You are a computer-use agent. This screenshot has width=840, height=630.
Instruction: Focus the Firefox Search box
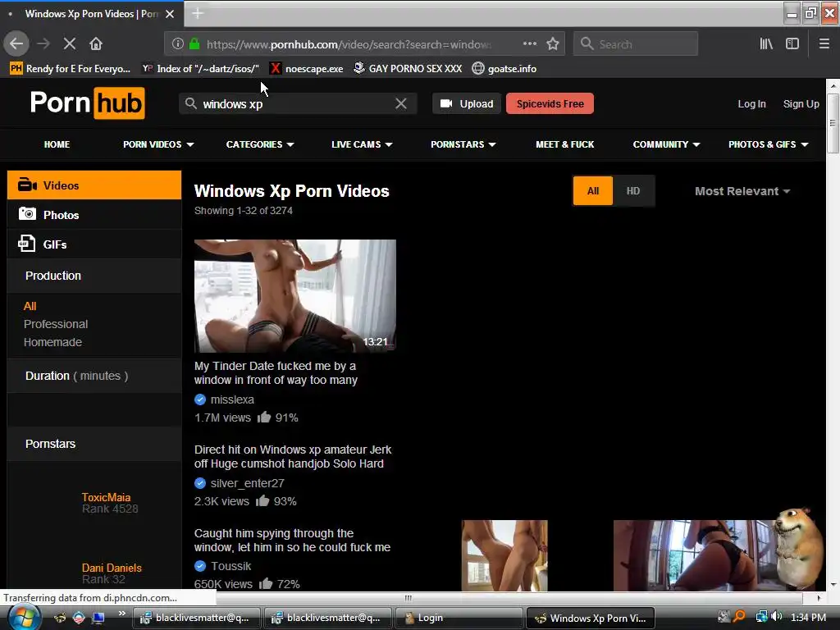636,43
